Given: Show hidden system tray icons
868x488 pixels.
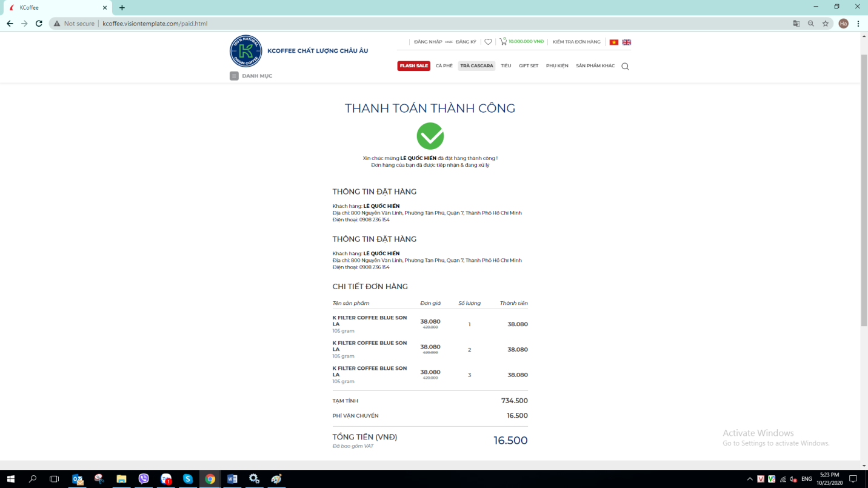Looking at the screenshot, I should point(750,479).
